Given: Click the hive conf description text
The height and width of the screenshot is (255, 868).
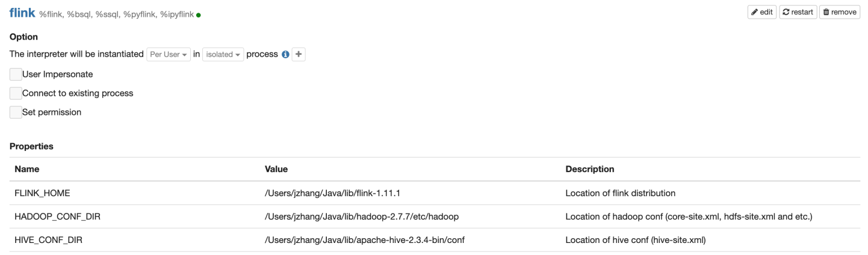Looking at the screenshot, I should pos(636,240).
